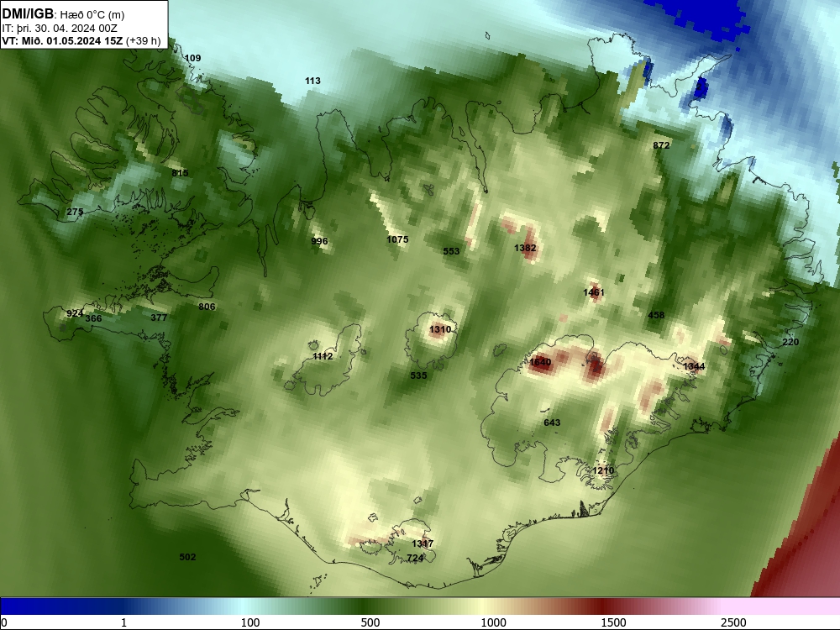
Task: Select the (+39 h) forecast offset text
Action: click(x=144, y=41)
